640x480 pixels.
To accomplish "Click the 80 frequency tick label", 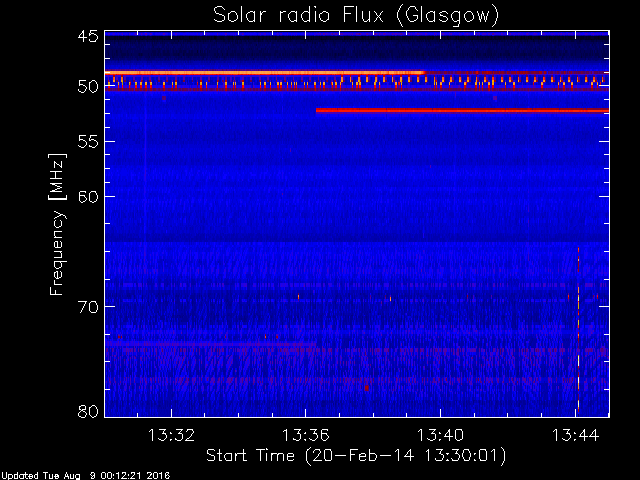I will 88,411.
